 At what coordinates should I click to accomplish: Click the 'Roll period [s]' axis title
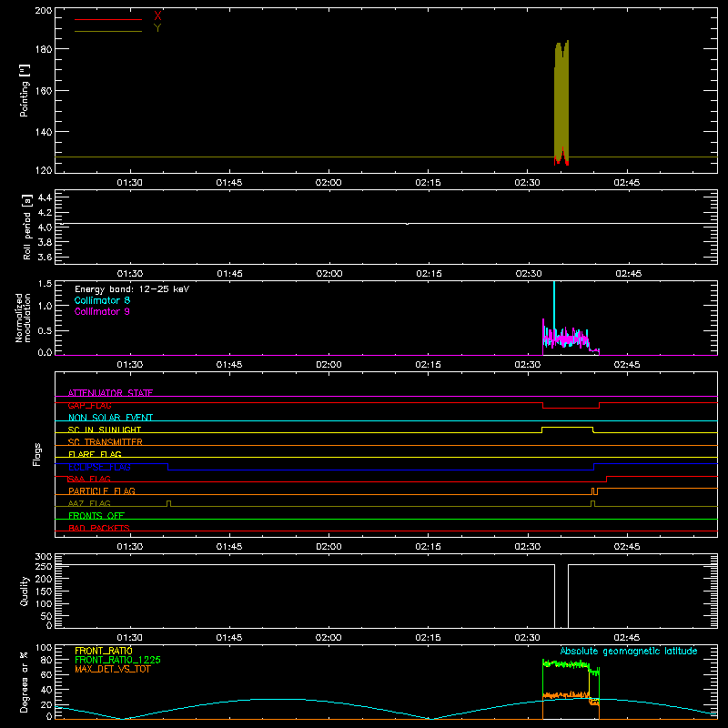[27, 227]
